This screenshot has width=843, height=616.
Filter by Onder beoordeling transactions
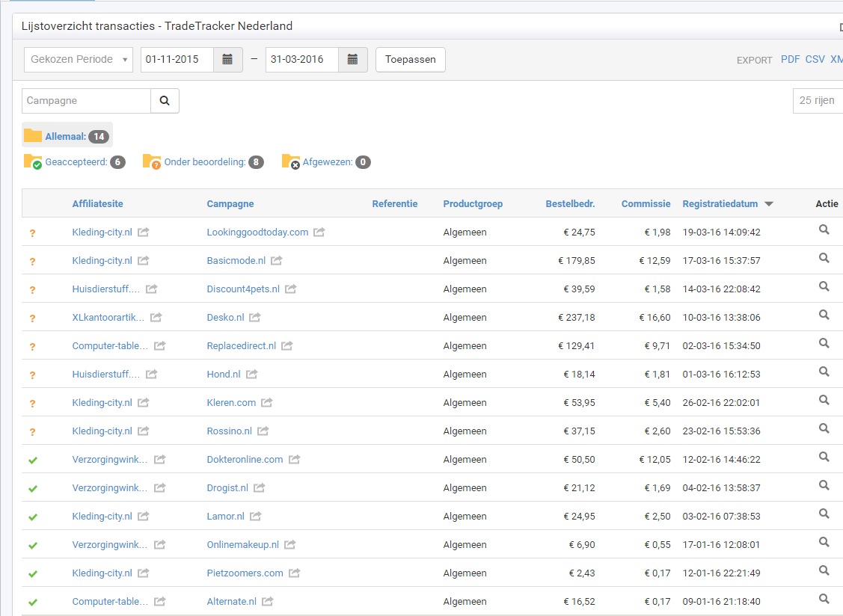tap(203, 161)
